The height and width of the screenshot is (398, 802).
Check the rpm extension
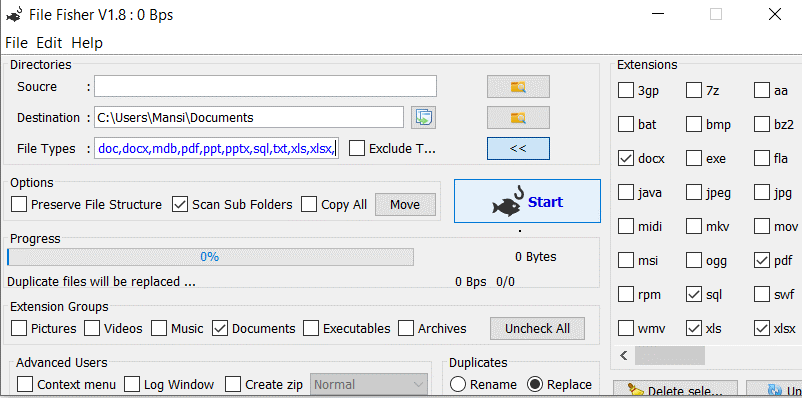626,294
